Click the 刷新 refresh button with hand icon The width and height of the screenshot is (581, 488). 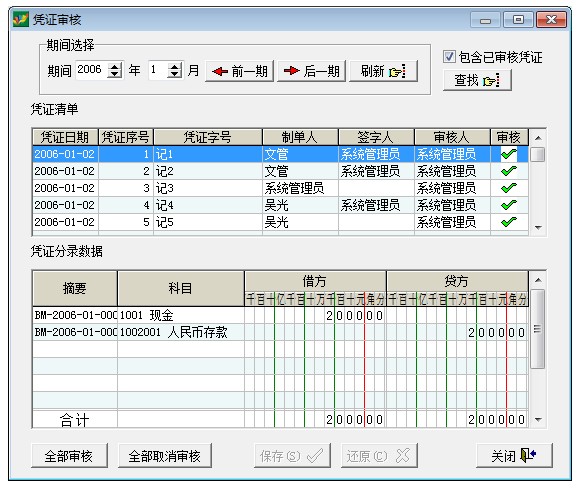point(383,71)
